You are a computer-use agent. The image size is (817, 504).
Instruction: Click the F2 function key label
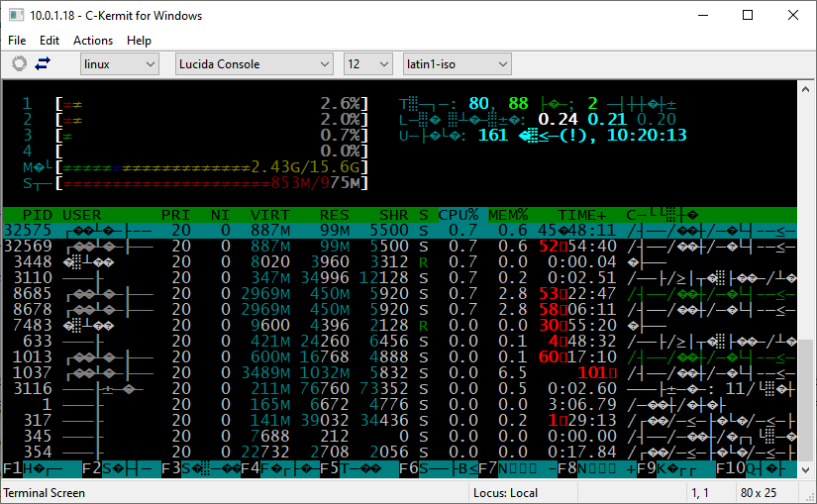pos(92,468)
